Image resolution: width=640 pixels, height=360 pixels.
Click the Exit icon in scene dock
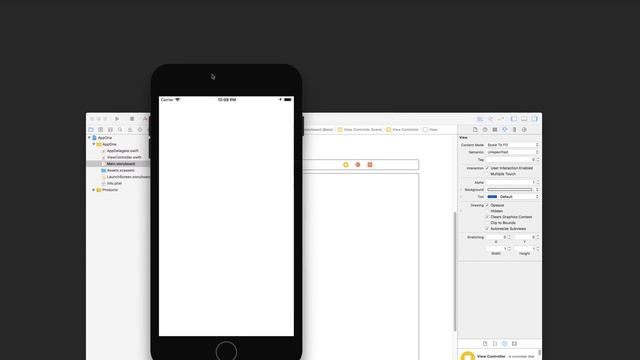[370, 165]
